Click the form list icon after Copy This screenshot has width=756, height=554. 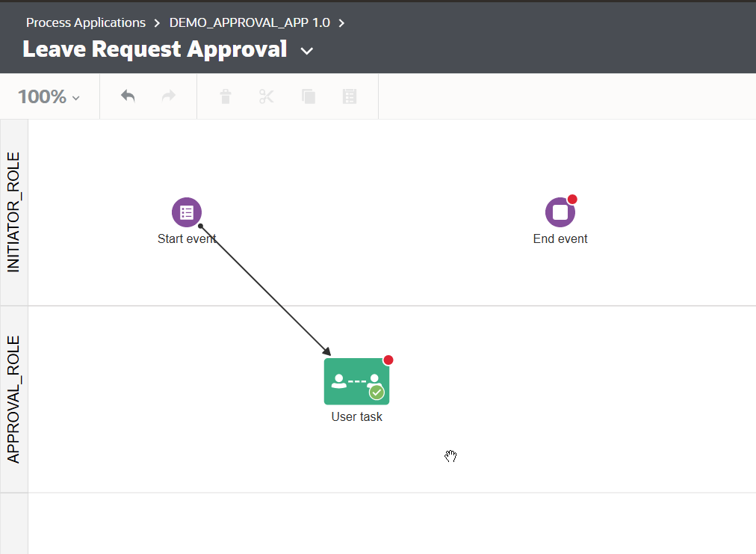tap(349, 96)
